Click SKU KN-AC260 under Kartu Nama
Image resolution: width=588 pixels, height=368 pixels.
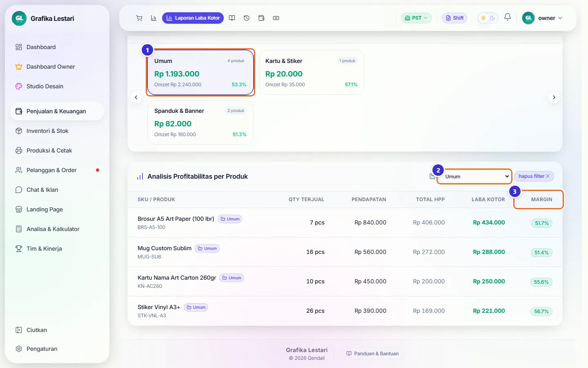pyautogui.click(x=150, y=286)
